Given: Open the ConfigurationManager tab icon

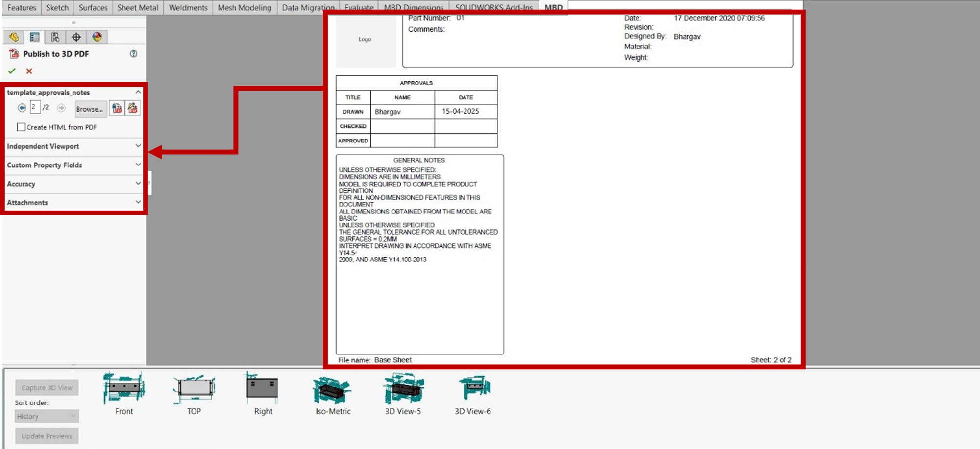Looking at the screenshot, I should [x=55, y=37].
